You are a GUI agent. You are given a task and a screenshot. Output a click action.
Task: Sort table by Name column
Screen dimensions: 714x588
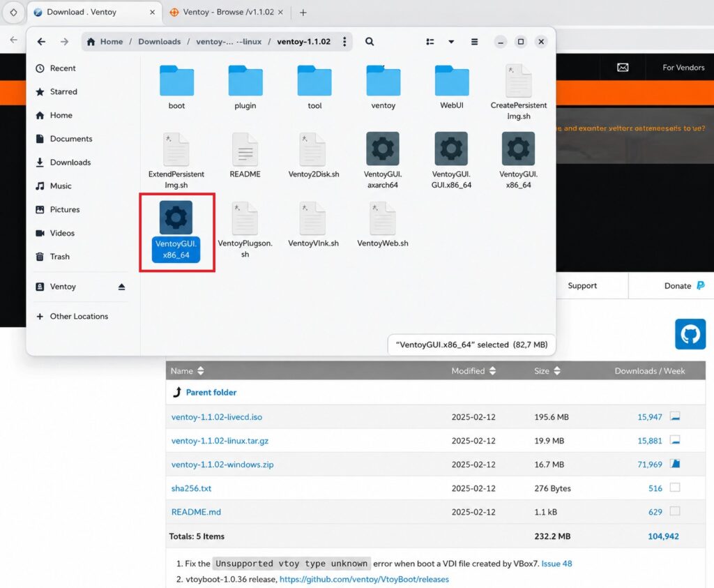(187, 371)
